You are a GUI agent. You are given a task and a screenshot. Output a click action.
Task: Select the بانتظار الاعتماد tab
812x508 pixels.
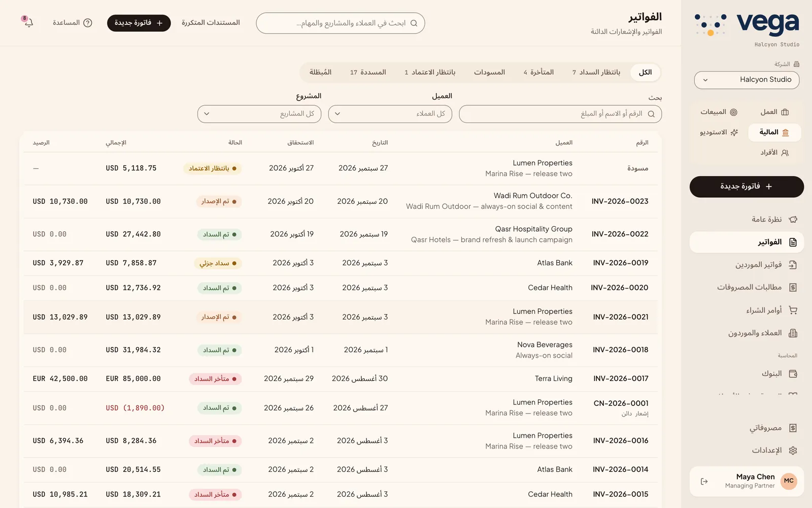430,72
